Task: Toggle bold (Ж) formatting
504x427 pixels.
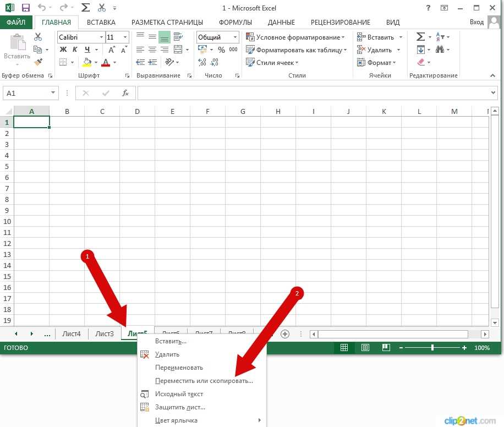Action: 63,50
